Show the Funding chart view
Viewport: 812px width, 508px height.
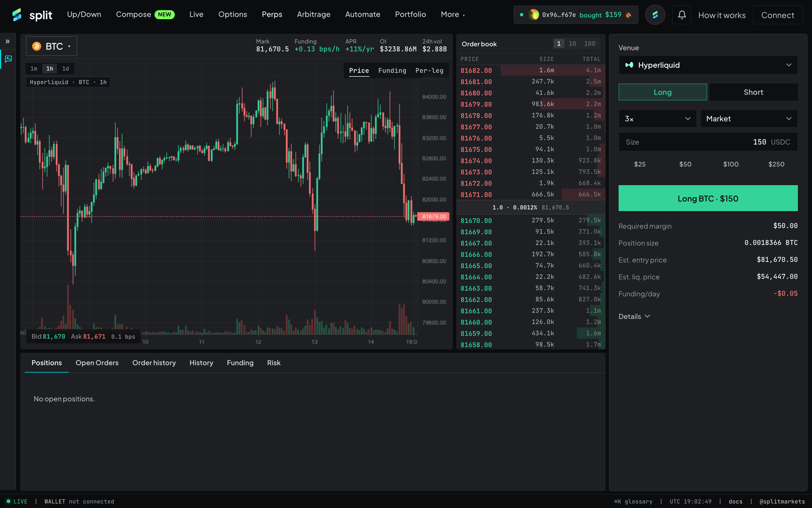click(392, 71)
